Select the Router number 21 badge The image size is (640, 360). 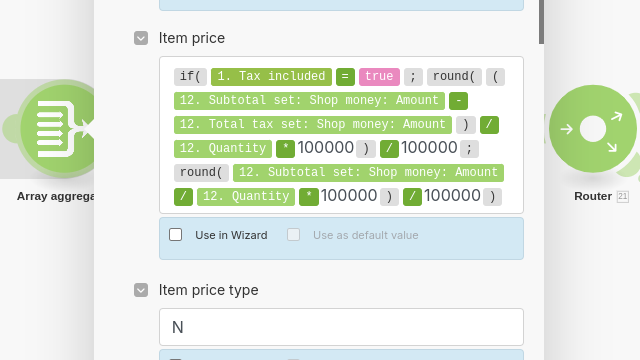coord(622,196)
